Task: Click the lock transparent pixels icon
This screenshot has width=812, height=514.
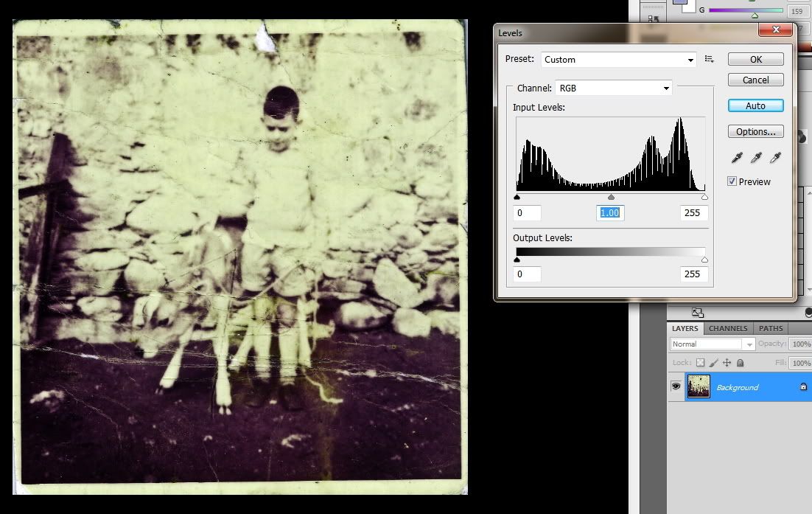Action: pyautogui.click(x=700, y=363)
